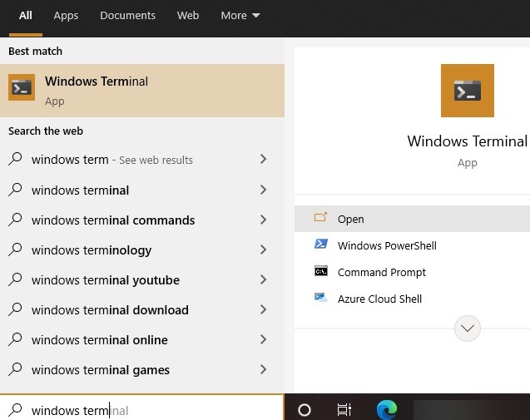
Task: Launch Windows PowerShell profile
Action: [x=412, y=245]
